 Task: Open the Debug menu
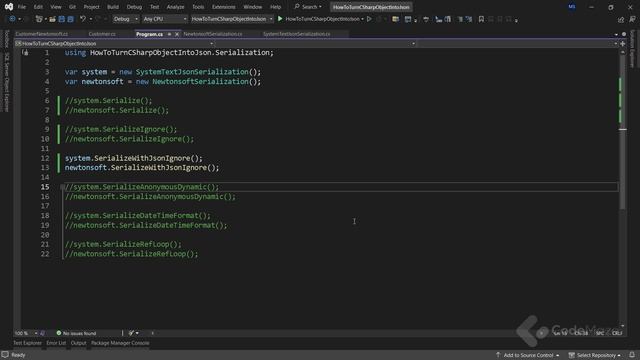click(134, 7)
